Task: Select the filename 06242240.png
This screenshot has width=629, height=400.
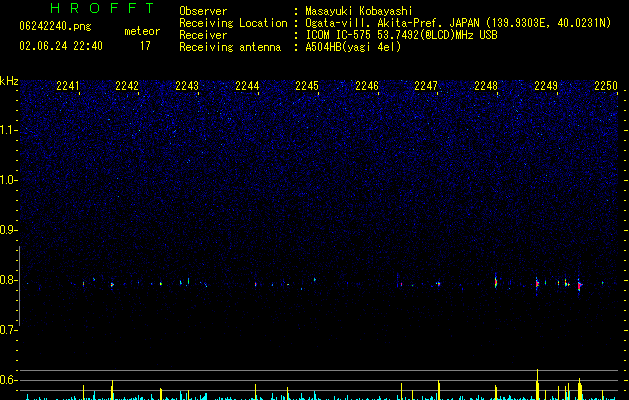Action: coord(55,26)
